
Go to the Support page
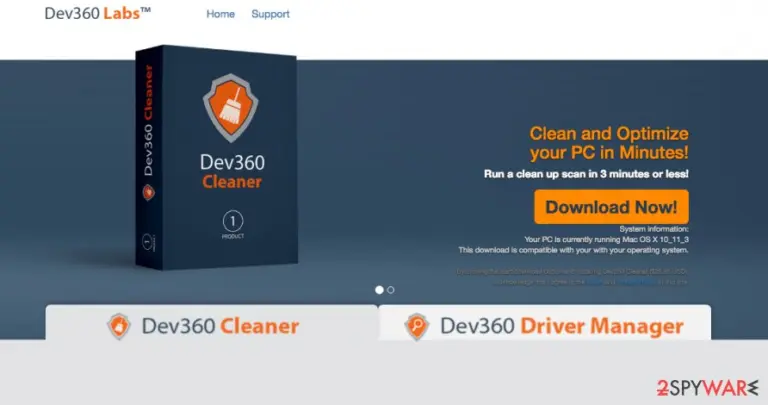270,14
